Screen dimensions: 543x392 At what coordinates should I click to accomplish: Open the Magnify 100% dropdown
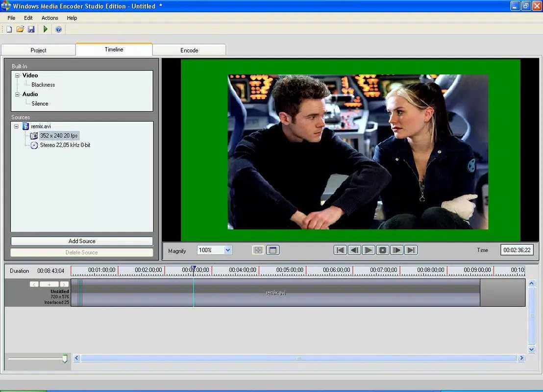pyautogui.click(x=227, y=250)
